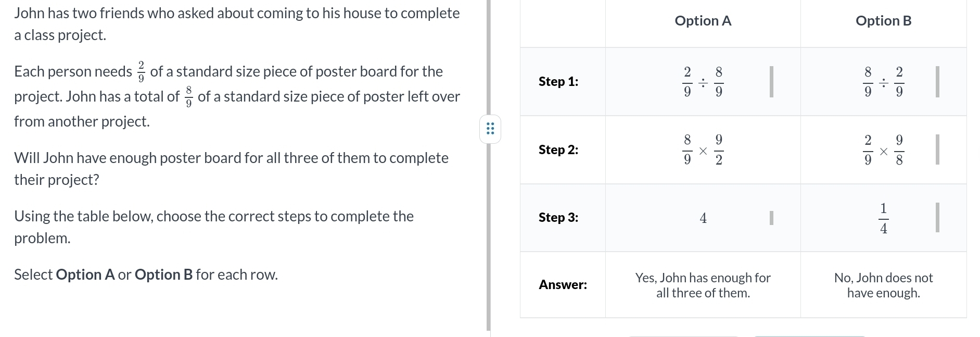Click the Step 1 row label

[x=558, y=81]
